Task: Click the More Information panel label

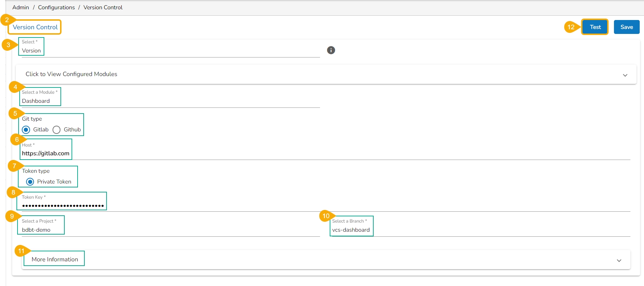Action: pos(55,260)
